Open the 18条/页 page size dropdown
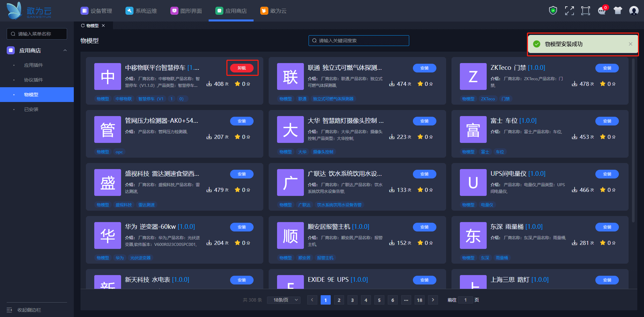Screen dimensions: 644x317 point(284,300)
